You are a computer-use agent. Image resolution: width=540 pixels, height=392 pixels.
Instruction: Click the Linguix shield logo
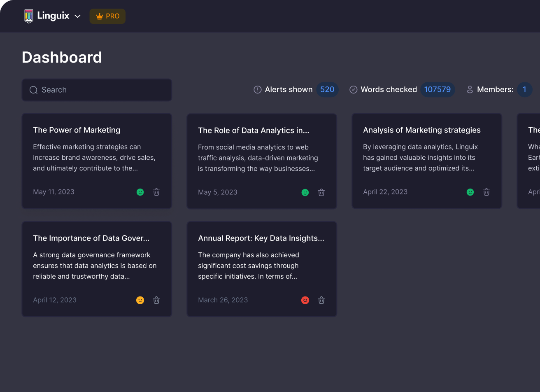pyautogui.click(x=28, y=16)
